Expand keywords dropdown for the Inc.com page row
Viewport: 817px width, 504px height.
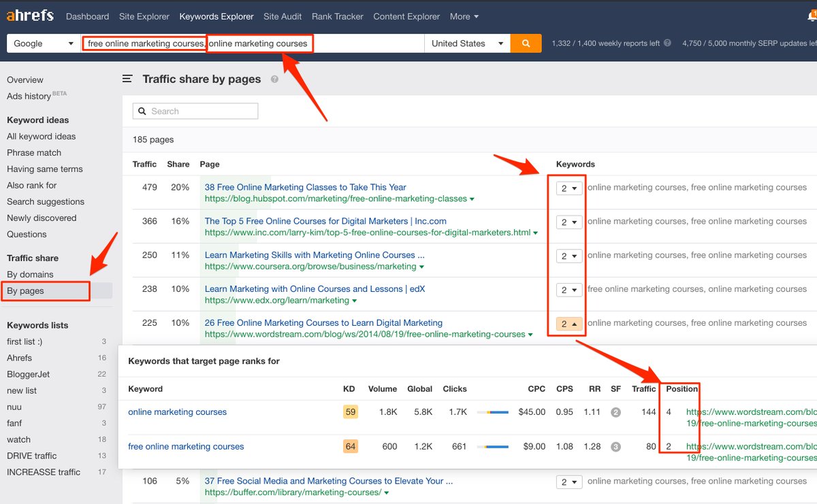(569, 222)
